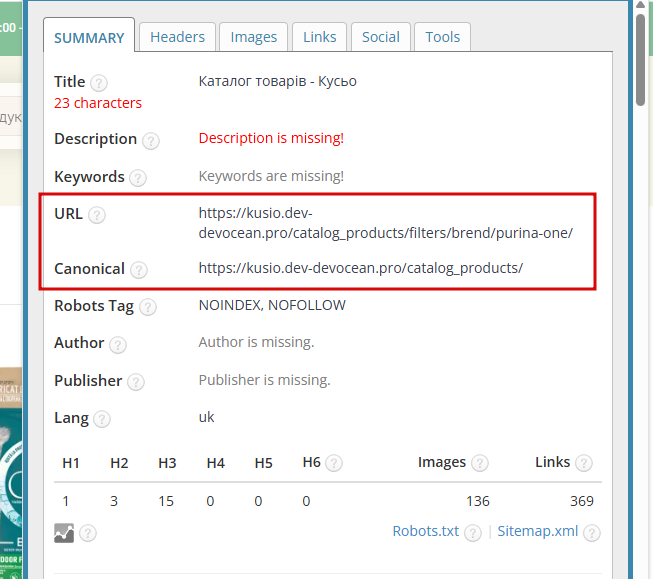Click the help icon beside Description
This screenshot has width=653, height=579.
[151, 141]
